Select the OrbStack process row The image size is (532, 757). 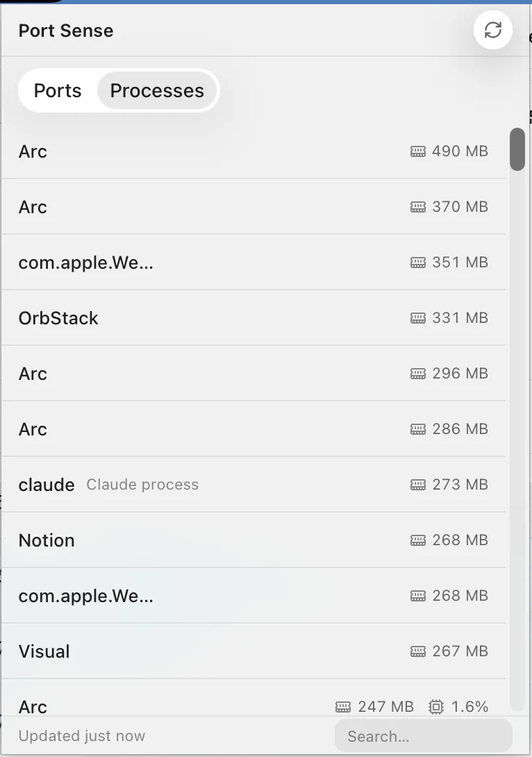(253, 317)
